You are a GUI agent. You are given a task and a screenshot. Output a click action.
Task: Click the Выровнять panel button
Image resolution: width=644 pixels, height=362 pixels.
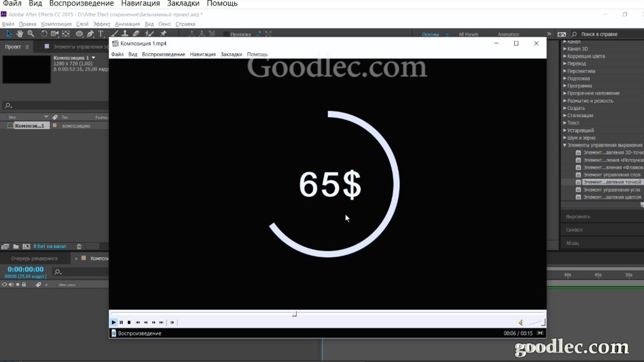(577, 216)
